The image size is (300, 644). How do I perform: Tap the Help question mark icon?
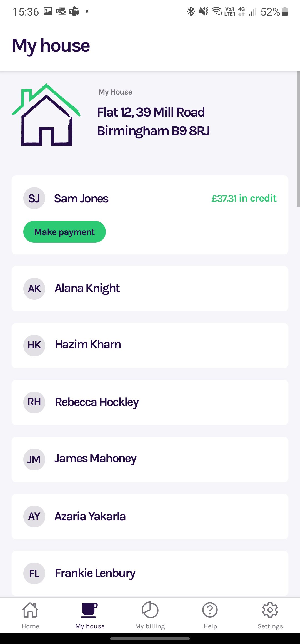click(x=210, y=610)
